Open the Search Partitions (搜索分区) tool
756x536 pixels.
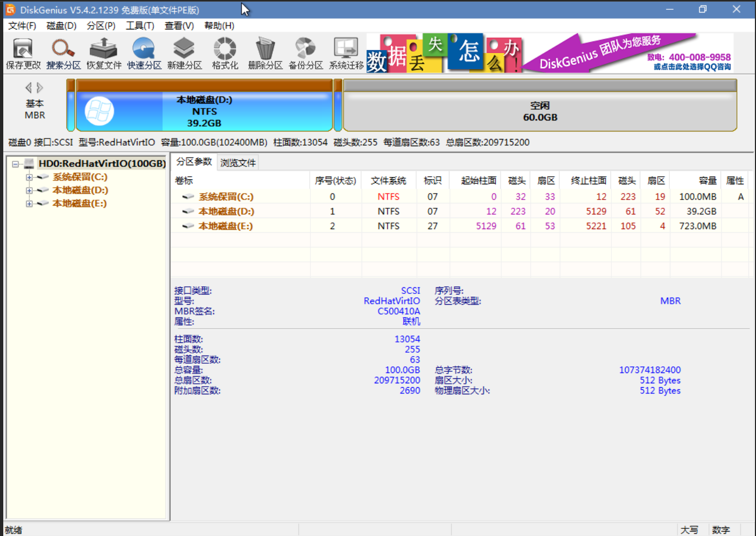point(63,54)
